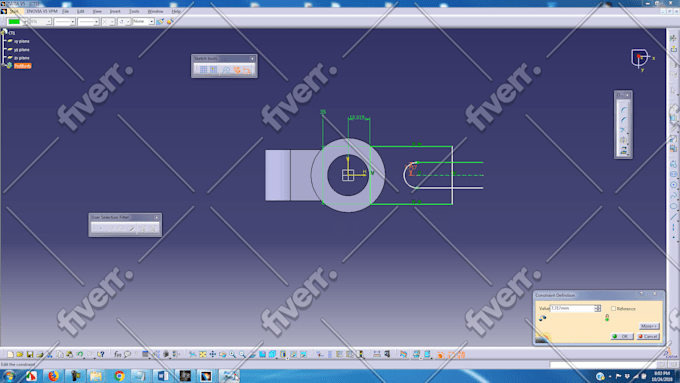Tick the Reference checkbox

tap(613, 308)
